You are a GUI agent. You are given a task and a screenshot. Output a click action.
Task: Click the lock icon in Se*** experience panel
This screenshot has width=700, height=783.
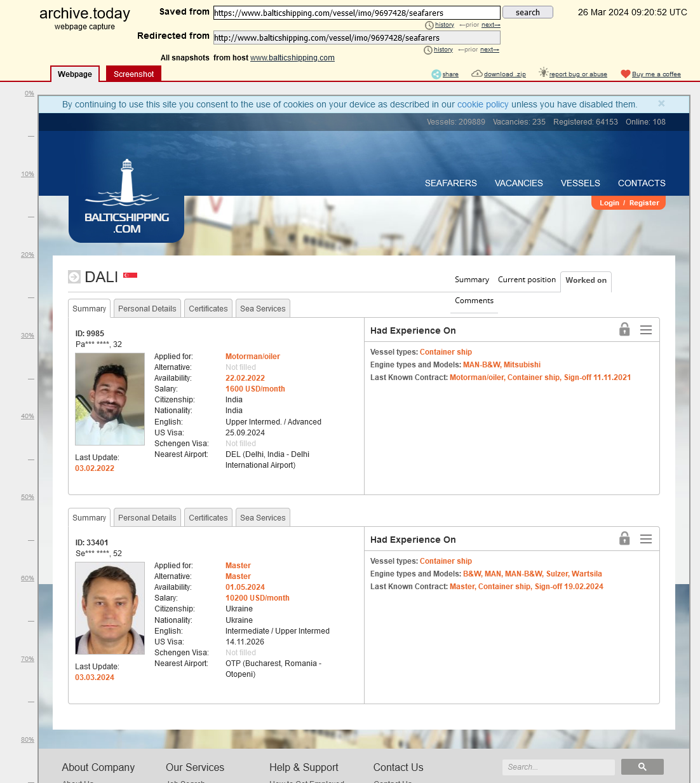(624, 538)
